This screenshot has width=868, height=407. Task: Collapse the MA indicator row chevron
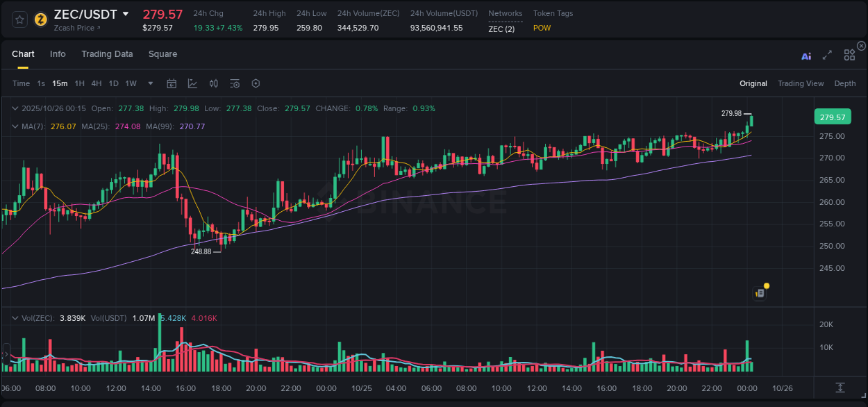[15, 126]
